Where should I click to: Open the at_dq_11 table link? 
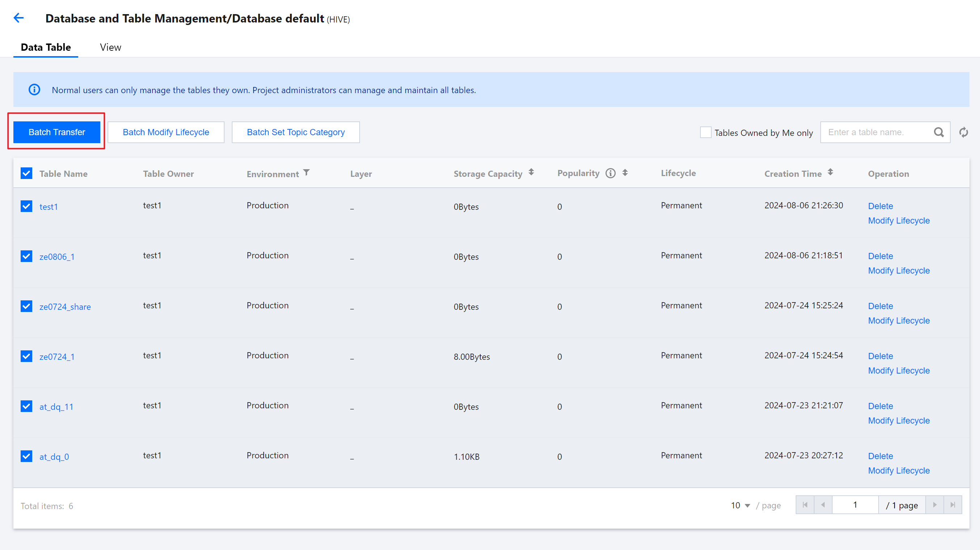pos(56,407)
